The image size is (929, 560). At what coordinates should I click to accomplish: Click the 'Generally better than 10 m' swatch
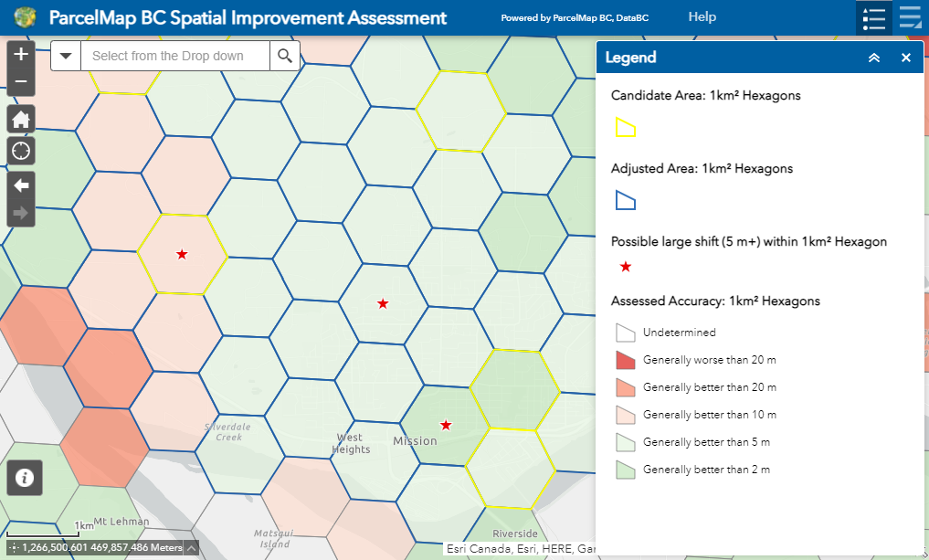pos(626,415)
